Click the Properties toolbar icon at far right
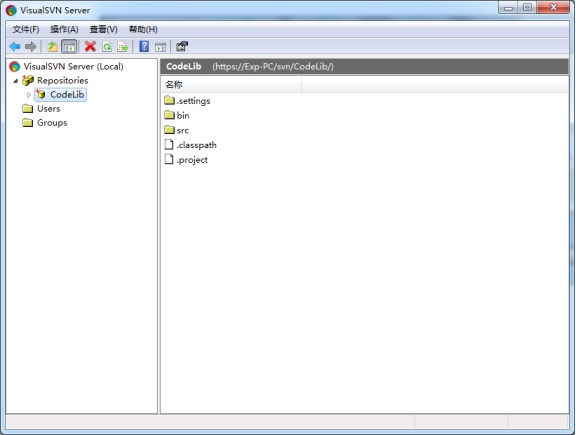Image resolution: width=576 pixels, height=435 pixels. coord(182,47)
